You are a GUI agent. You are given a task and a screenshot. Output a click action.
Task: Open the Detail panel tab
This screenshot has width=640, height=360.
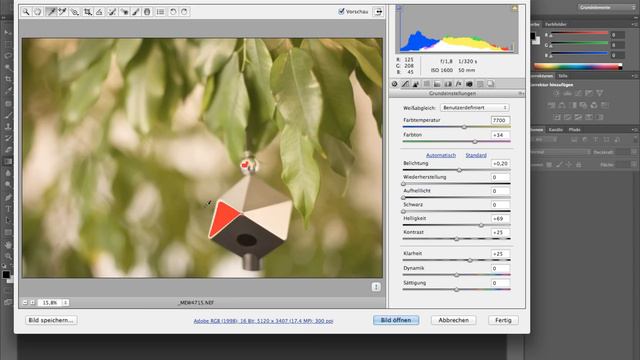pos(416,84)
